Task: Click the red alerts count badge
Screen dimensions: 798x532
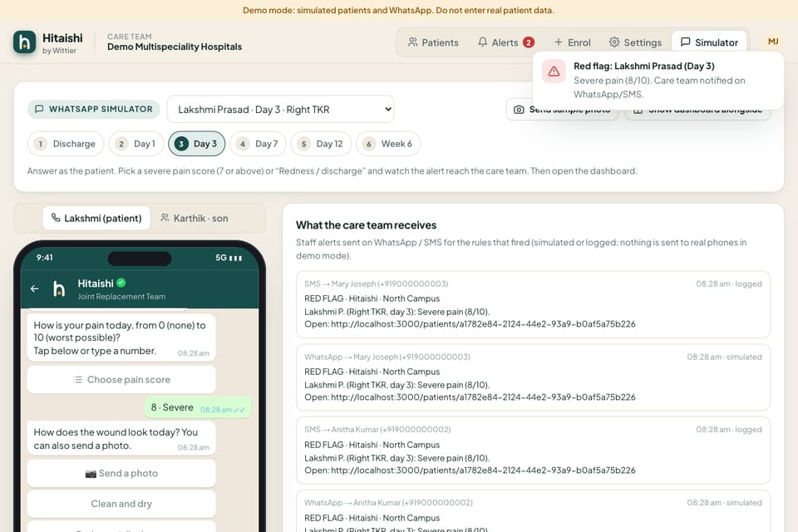Action: point(529,42)
